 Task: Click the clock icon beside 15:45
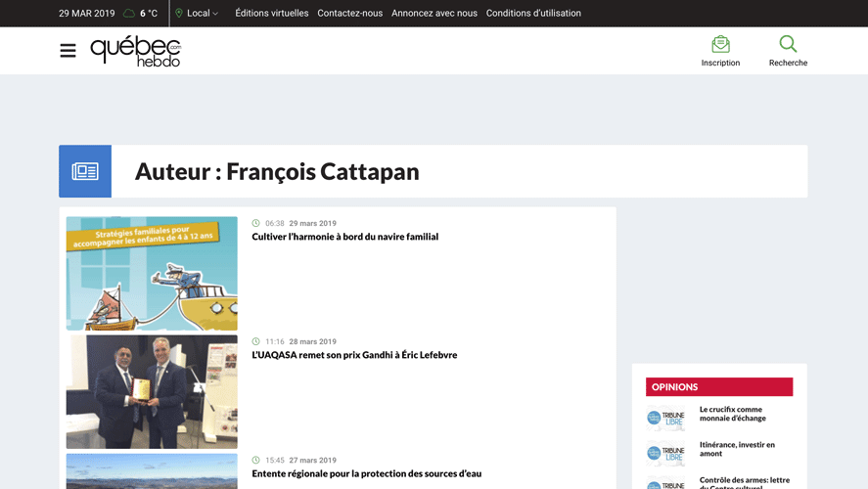255,460
